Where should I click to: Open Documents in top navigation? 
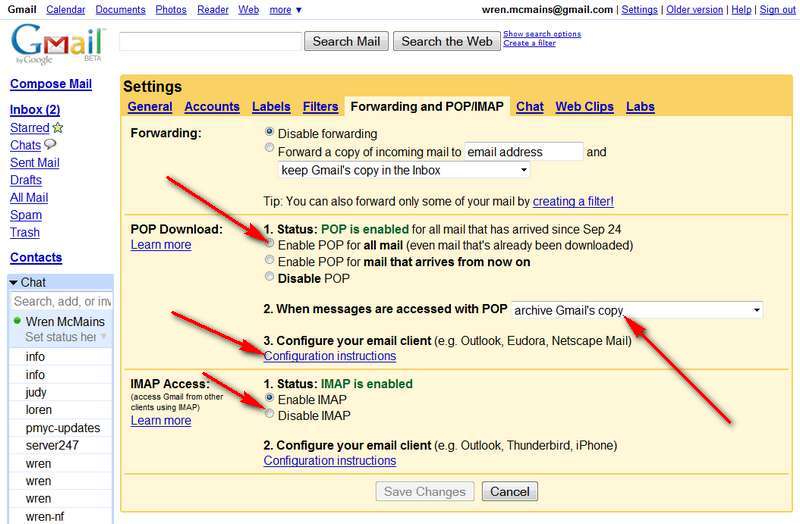point(120,10)
